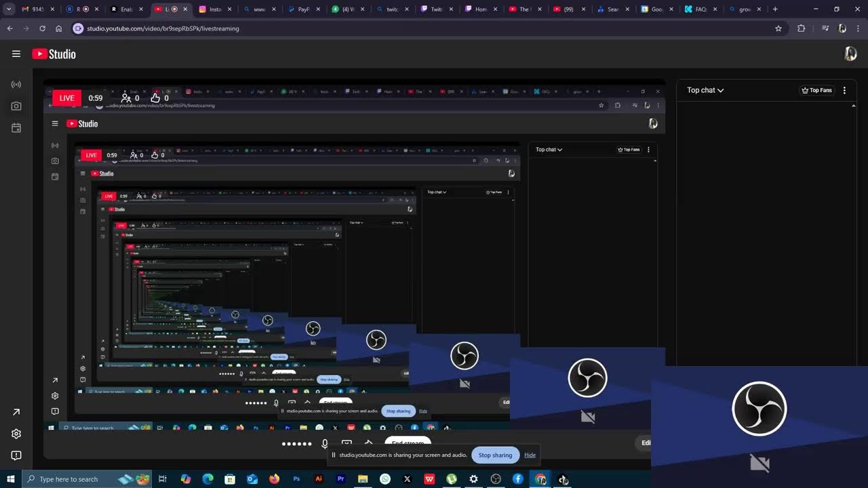Bookmark this page with the star icon
Screen dimensions: 868x488
point(778,28)
